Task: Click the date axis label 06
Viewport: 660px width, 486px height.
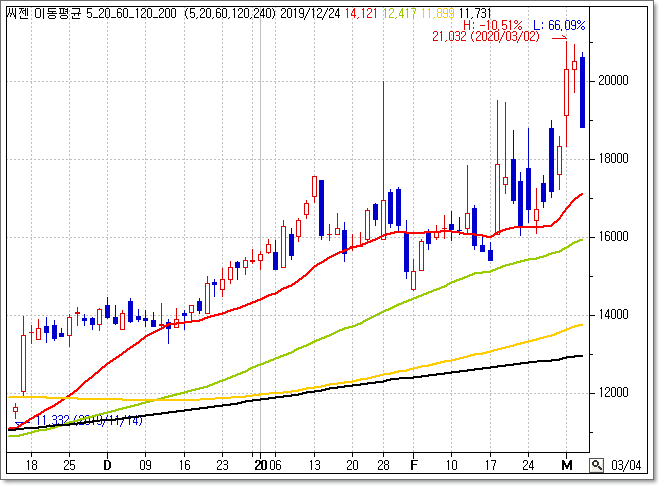Action: (x=275, y=465)
